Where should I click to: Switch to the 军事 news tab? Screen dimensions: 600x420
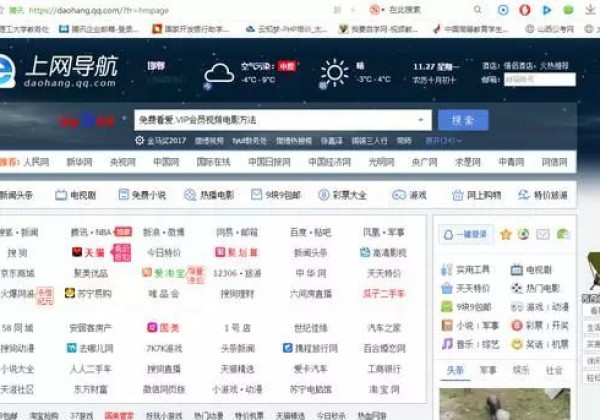(x=488, y=370)
